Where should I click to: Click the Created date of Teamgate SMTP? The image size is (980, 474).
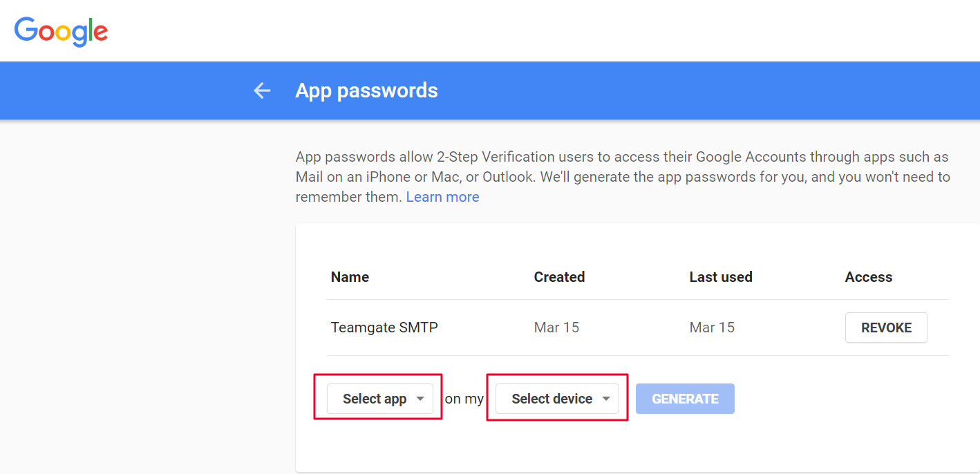click(556, 328)
